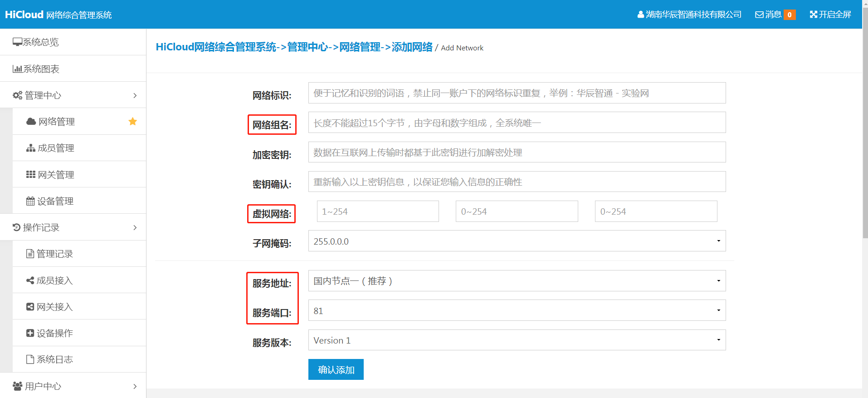Click the yellow star icon beside 网络管理
Viewport: 868px width, 398px height.
tap(132, 121)
